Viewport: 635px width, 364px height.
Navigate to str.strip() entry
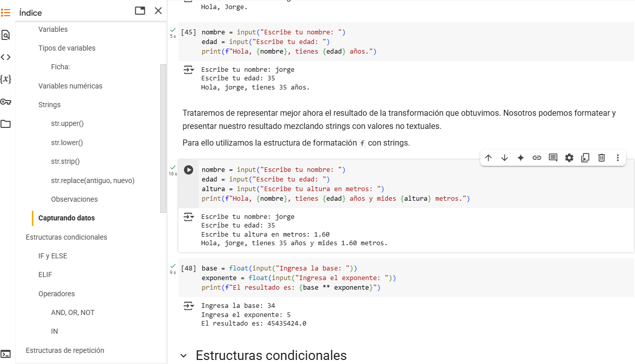pos(65,161)
